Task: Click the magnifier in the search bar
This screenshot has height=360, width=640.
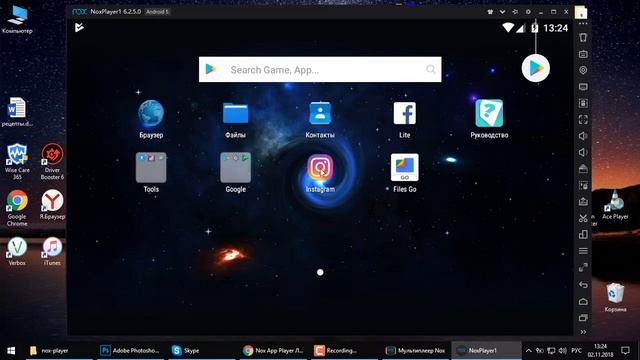Action: click(431, 69)
